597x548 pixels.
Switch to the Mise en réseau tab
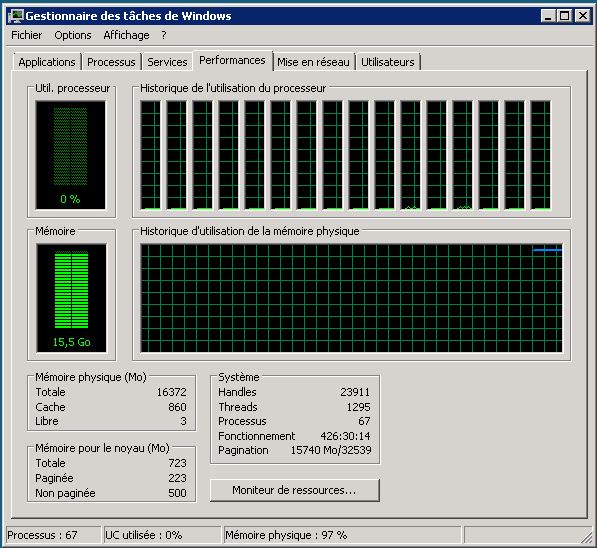[x=313, y=62]
